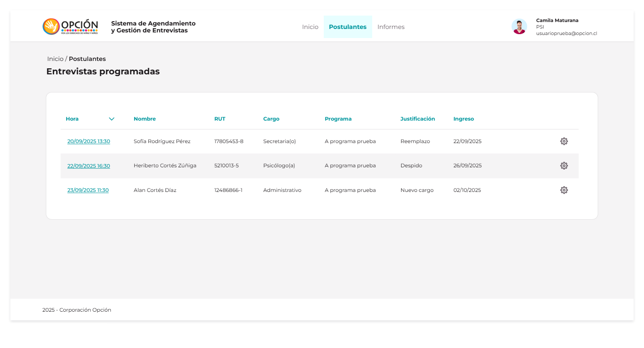Click the RUT column header
The width and height of the screenshot is (644, 348).
click(220, 119)
